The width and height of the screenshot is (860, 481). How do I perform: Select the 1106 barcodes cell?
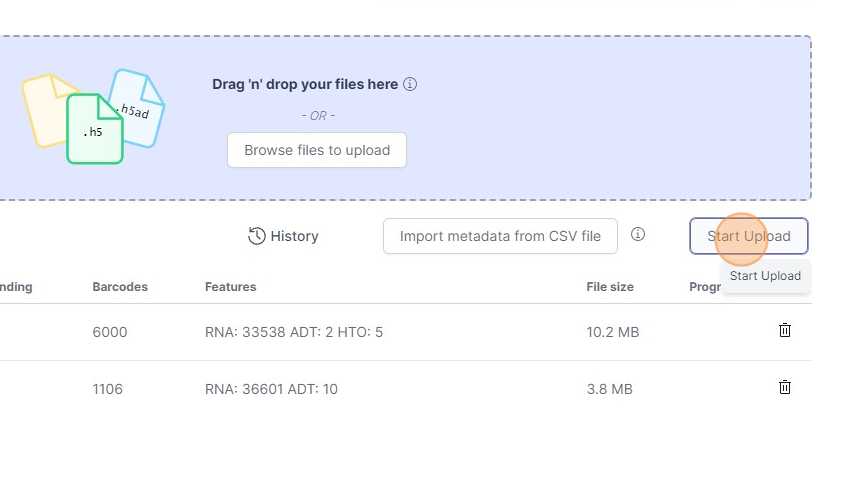pyautogui.click(x=108, y=389)
